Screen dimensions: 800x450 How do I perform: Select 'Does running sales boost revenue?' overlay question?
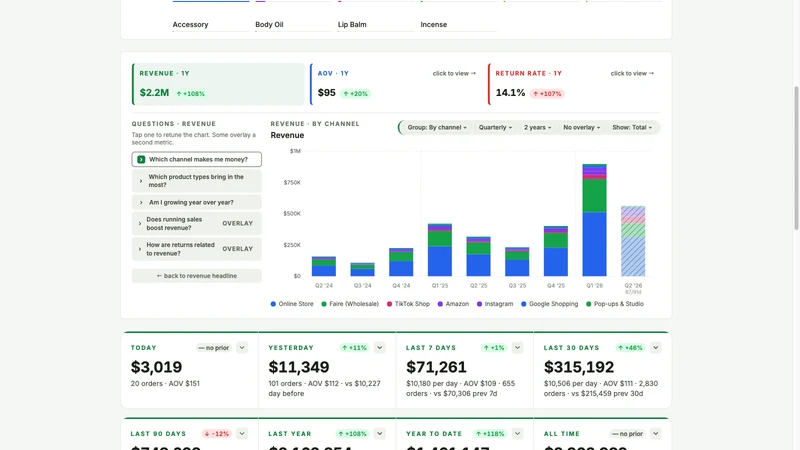coord(196,223)
